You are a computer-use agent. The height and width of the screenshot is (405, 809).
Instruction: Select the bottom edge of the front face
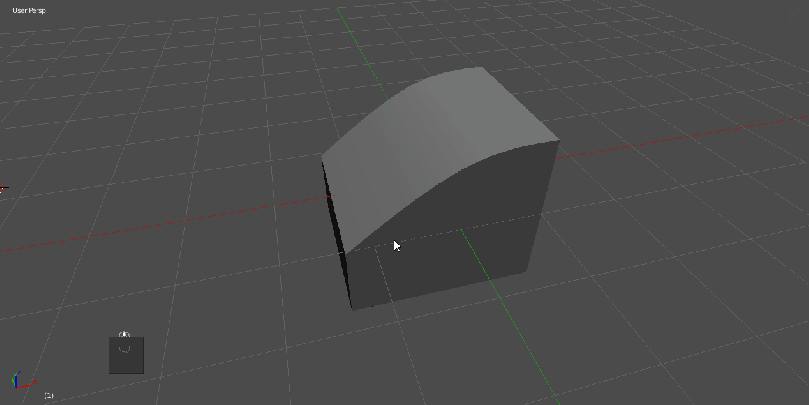coord(438,289)
